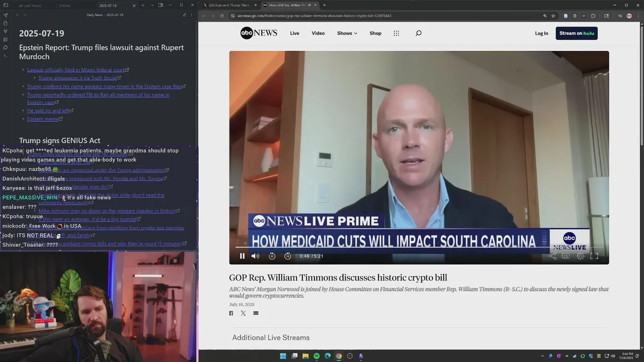Open the Obsidian canvas grid icon
The image size is (644, 362).
coord(6,39)
